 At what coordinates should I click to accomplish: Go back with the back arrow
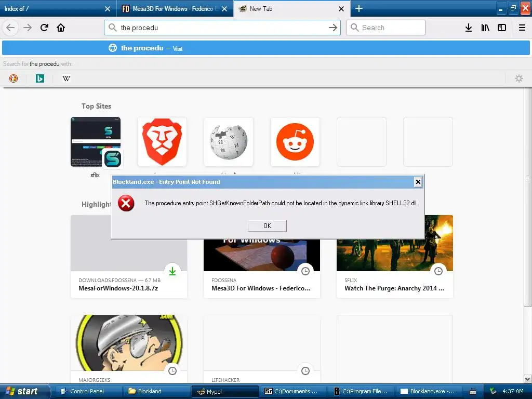[10, 28]
